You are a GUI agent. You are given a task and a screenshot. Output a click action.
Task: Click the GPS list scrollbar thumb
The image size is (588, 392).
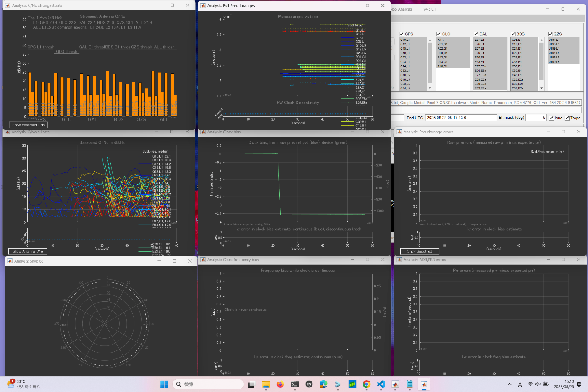click(x=430, y=62)
